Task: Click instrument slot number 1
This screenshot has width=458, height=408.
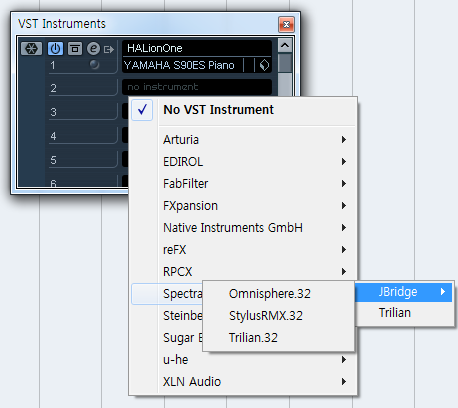Action: pos(53,65)
